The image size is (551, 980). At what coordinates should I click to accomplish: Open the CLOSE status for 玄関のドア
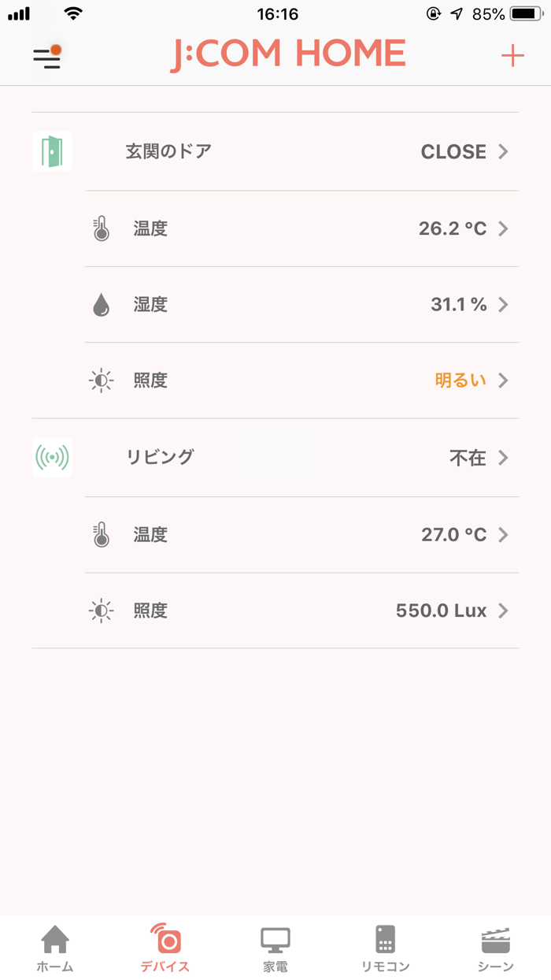(454, 151)
